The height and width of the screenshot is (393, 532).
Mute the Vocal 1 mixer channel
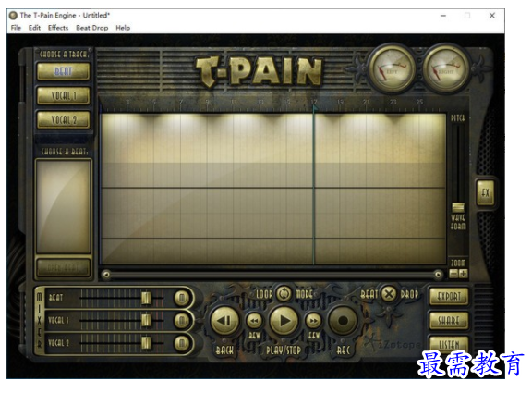pyautogui.click(x=182, y=320)
